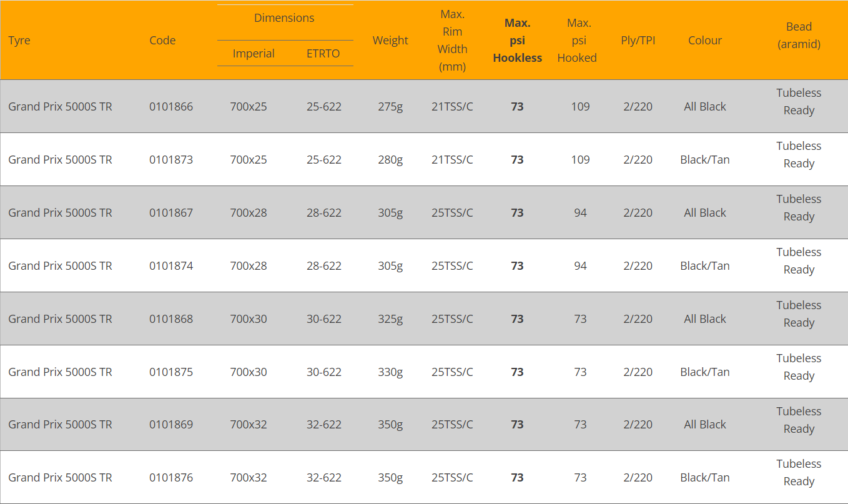The width and height of the screenshot is (848, 504).
Task: Select code 0101869
Action: (171, 425)
